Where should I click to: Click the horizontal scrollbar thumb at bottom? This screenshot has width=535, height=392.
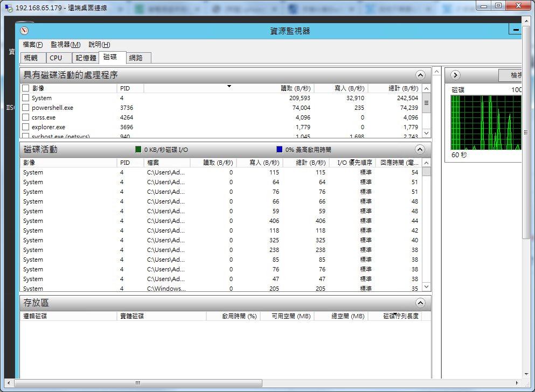click(138, 383)
